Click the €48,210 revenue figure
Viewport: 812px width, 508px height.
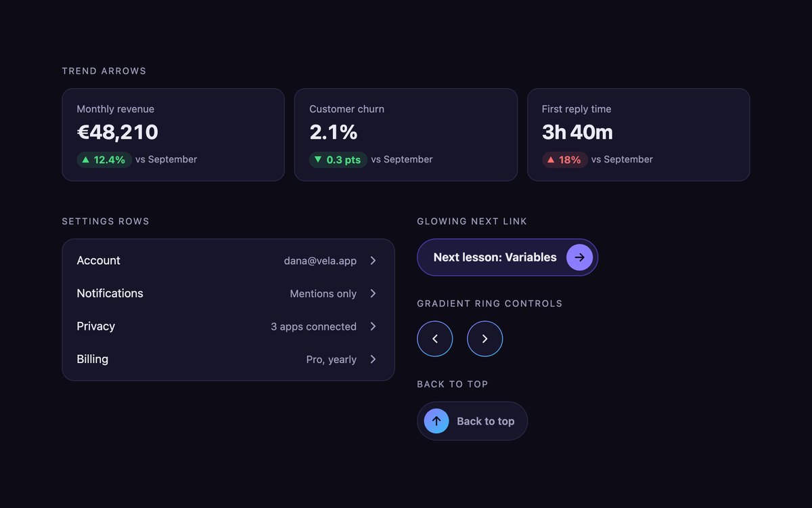[117, 132]
